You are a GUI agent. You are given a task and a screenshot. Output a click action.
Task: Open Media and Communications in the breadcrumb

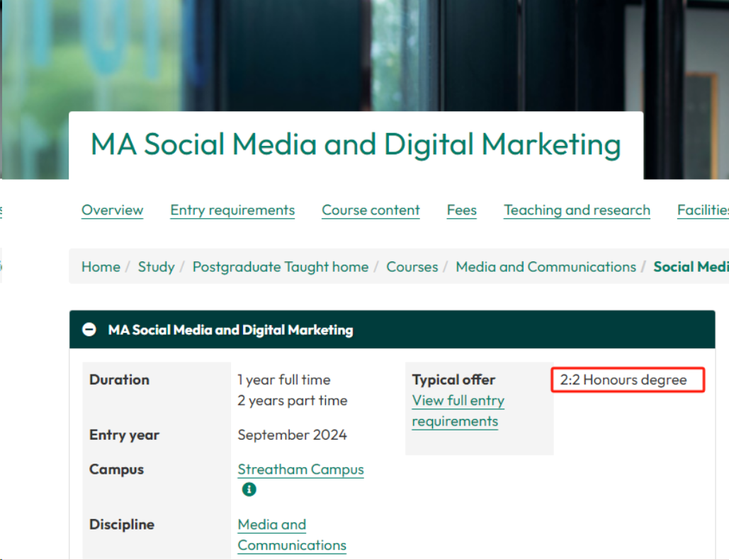coord(546,267)
